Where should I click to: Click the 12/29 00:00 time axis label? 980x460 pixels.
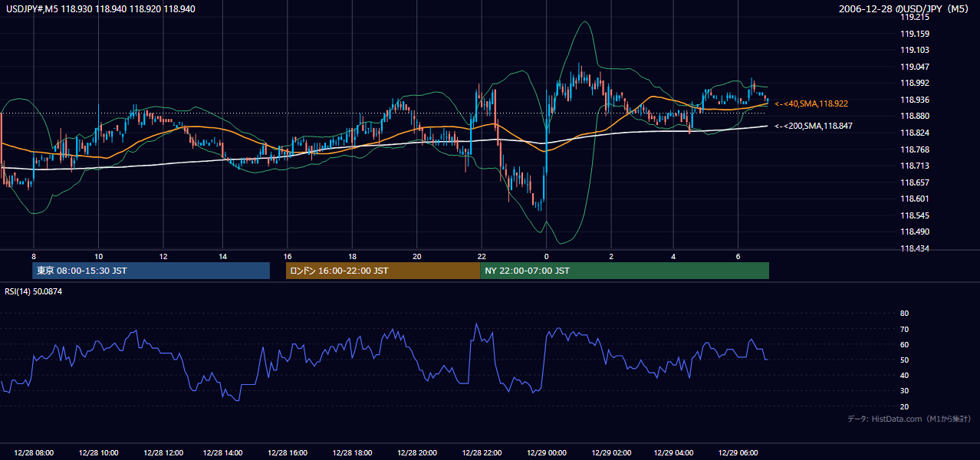click(546, 453)
